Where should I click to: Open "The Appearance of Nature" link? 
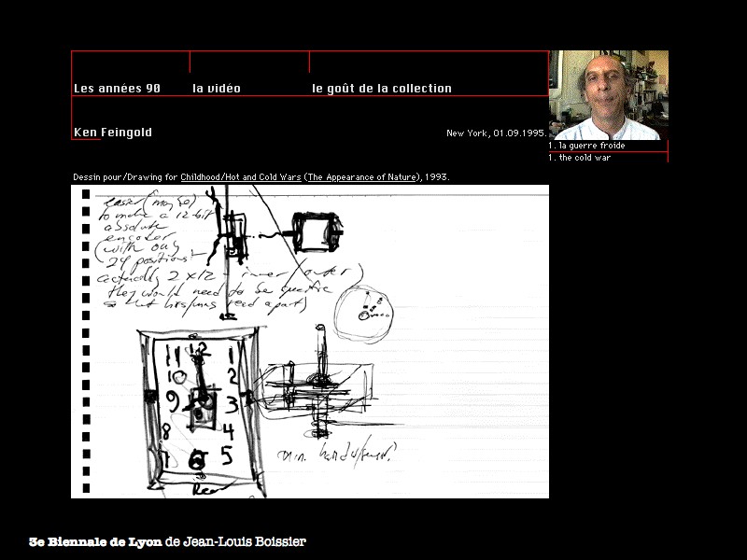coord(362,177)
